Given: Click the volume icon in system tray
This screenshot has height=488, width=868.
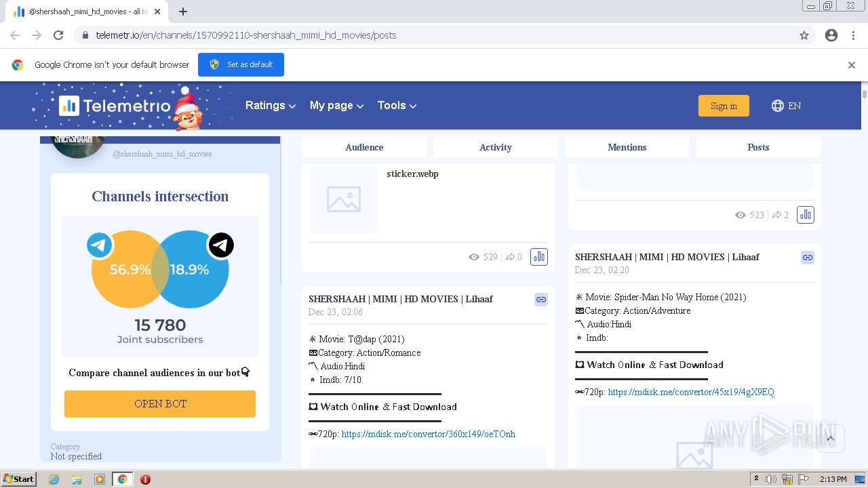Looking at the screenshot, I should pyautogui.click(x=771, y=479).
